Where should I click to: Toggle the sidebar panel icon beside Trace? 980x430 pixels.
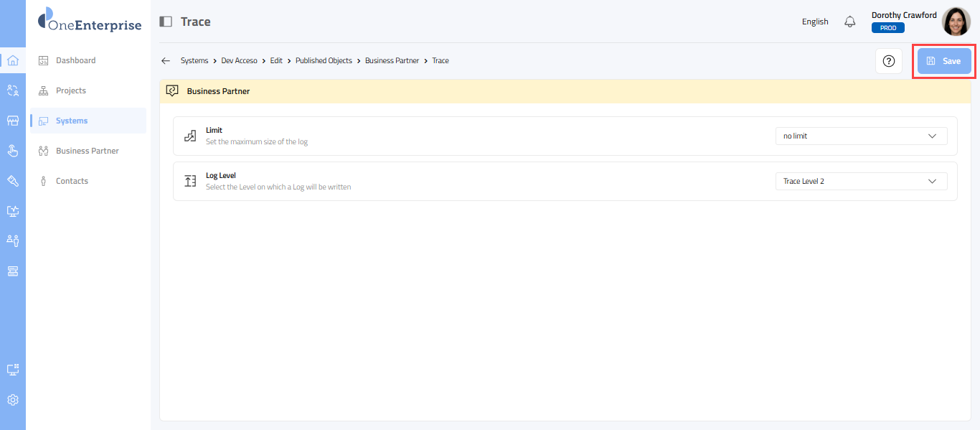(166, 22)
